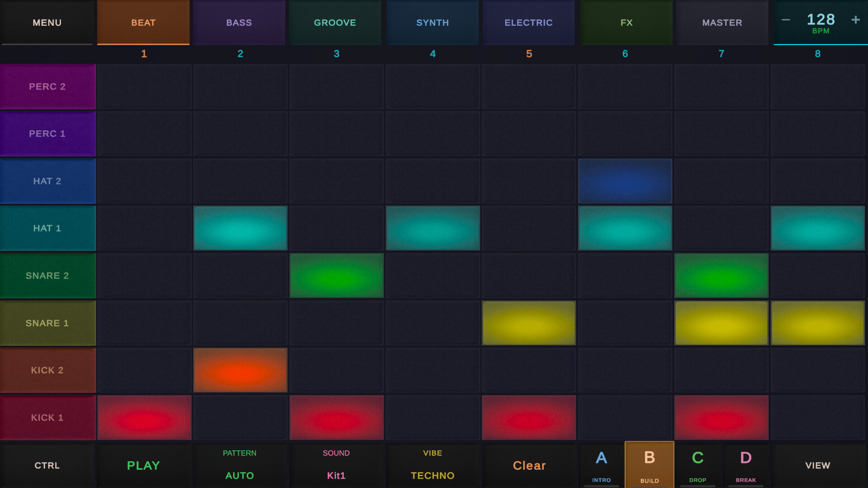Image resolution: width=868 pixels, height=488 pixels.
Task: Switch to the SYNTH tab
Action: (433, 23)
